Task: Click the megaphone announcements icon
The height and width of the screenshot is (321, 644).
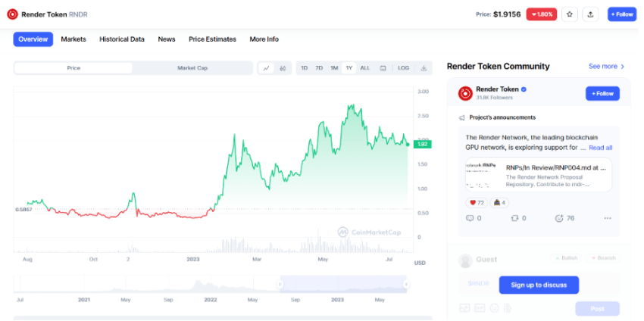Action: tap(462, 118)
